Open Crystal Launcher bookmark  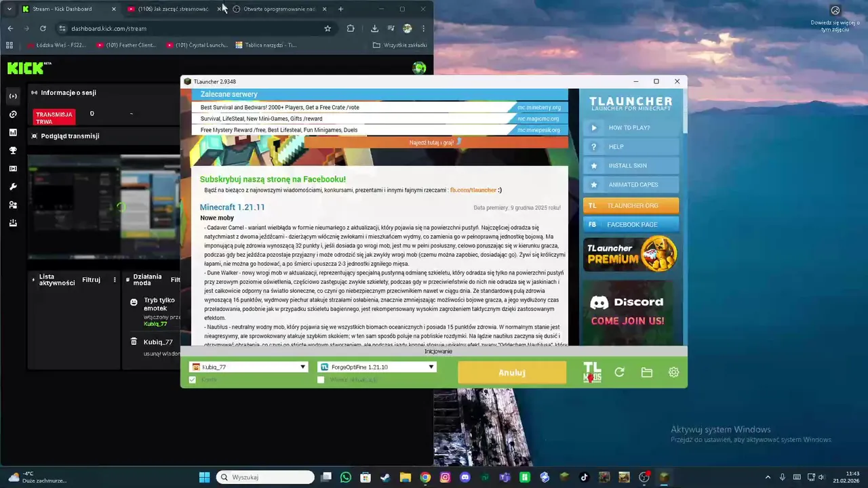coord(197,45)
